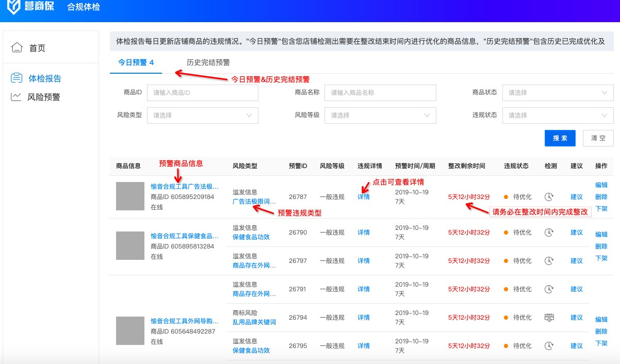The image size is (620, 364).
Task: Click the detection clock icon for alert 26787
Action: tap(549, 196)
